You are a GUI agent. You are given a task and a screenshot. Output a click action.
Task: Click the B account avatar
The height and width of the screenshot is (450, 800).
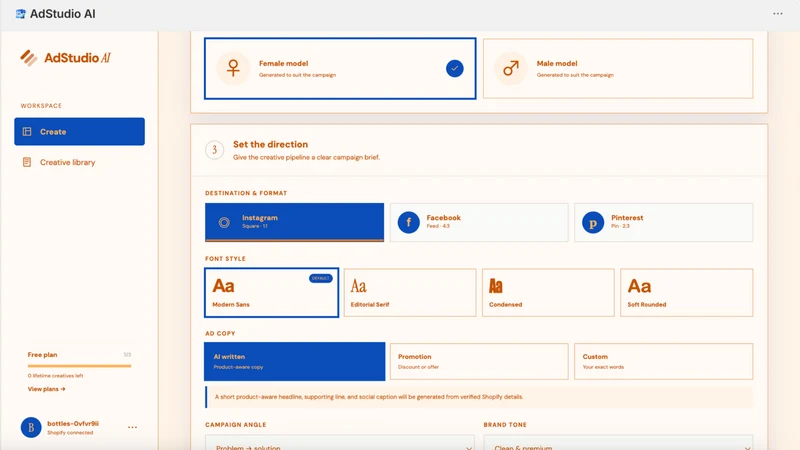pyautogui.click(x=31, y=428)
